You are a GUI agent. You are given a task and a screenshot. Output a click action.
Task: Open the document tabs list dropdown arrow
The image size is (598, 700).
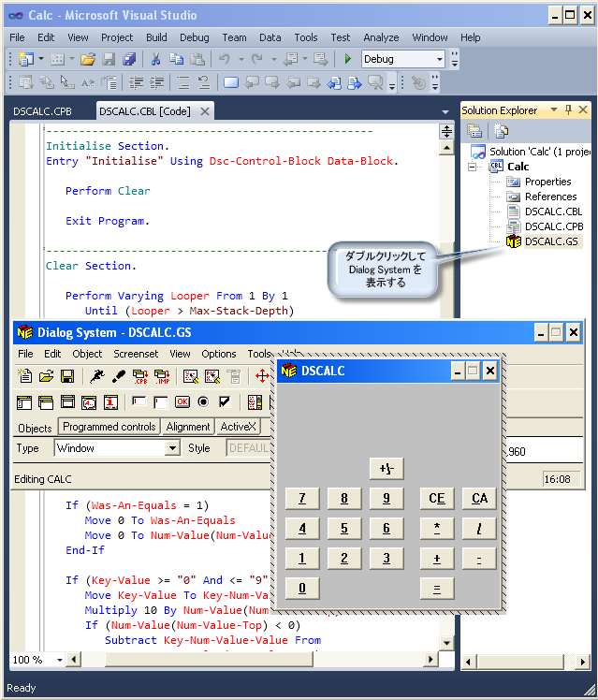[x=445, y=111]
